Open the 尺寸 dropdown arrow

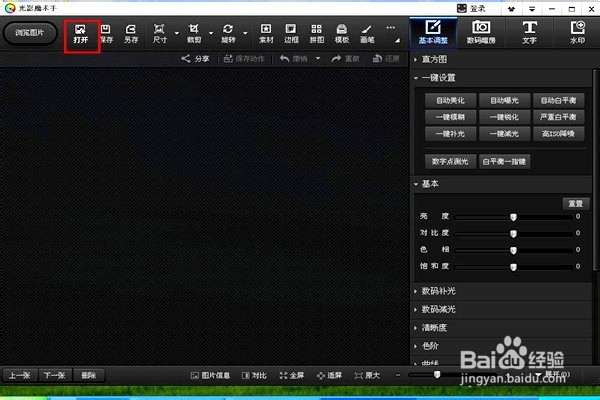click(x=177, y=33)
